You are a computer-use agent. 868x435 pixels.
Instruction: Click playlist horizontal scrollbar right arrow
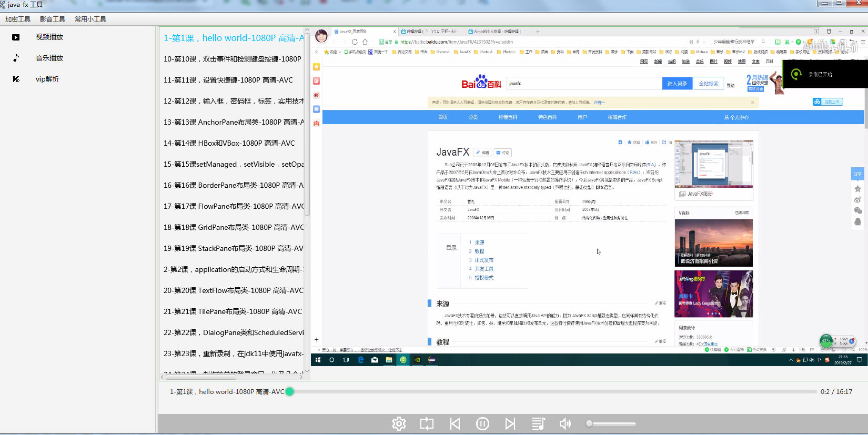coord(301,377)
